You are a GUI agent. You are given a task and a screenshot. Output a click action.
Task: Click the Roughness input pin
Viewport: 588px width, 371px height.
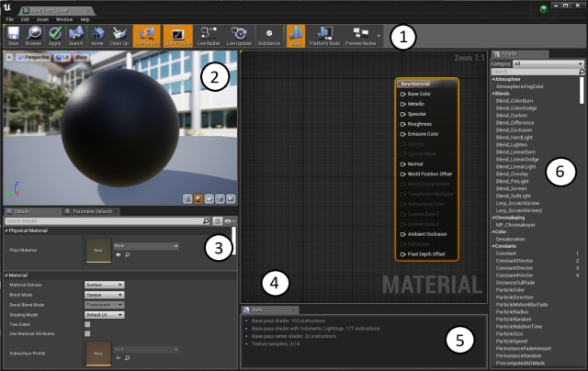point(403,124)
